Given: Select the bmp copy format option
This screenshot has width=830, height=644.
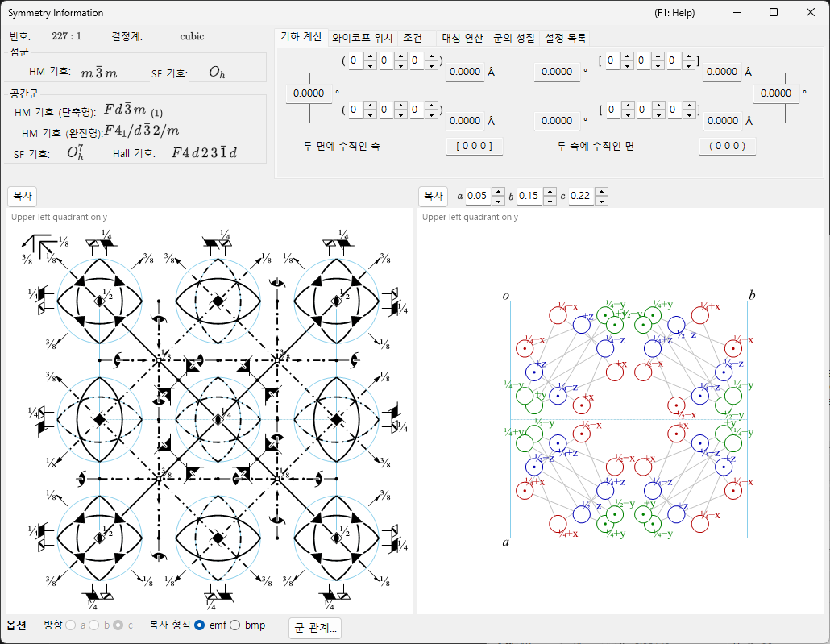Looking at the screenshot, I should (235, 625).
